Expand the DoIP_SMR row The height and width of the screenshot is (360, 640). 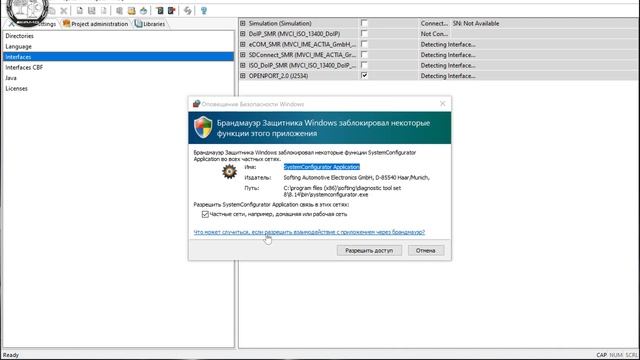243,34
